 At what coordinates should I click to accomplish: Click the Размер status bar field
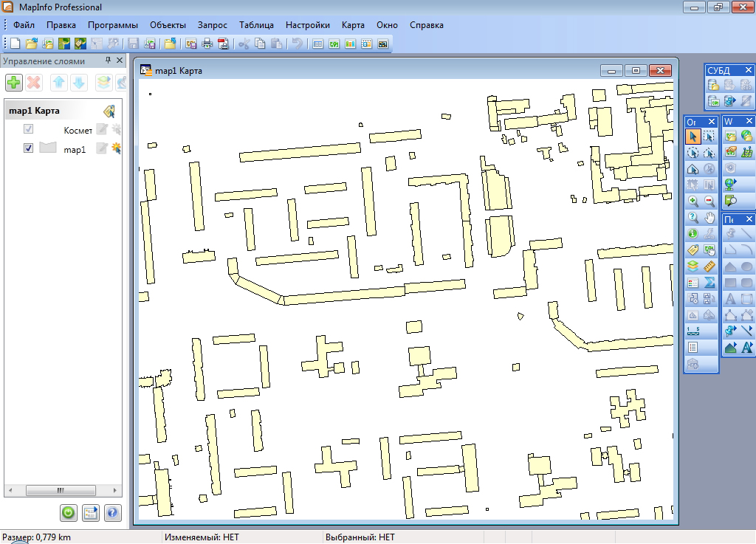tap(37, 537)
